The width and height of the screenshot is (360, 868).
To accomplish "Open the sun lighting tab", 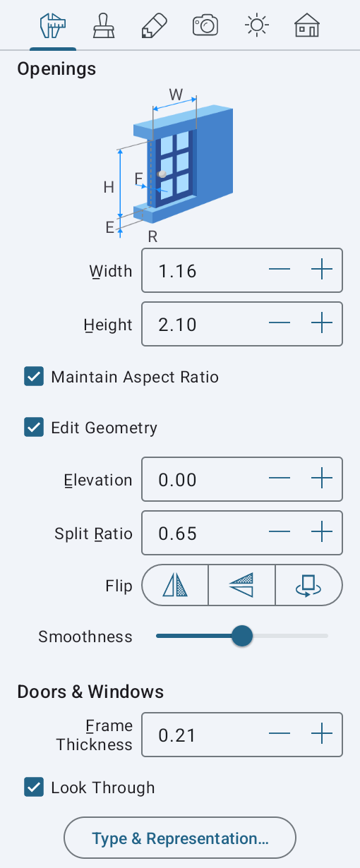I will 256,26.
